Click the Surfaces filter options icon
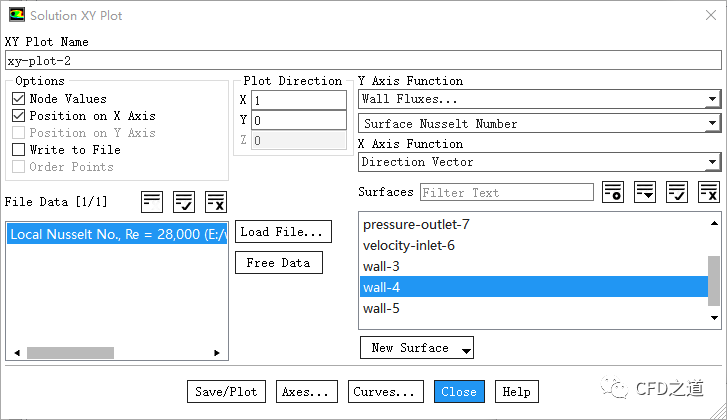Viewport: 727px width, 420px height. pos(613,192)
